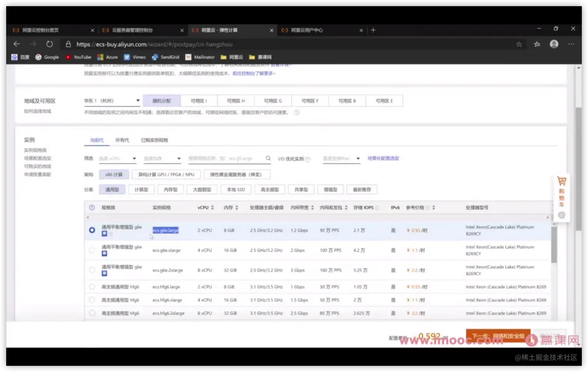Show help for I/O 优化实例
Image resolution: width=588 pixels, height=372 pixels.
[x=308, y=159]
